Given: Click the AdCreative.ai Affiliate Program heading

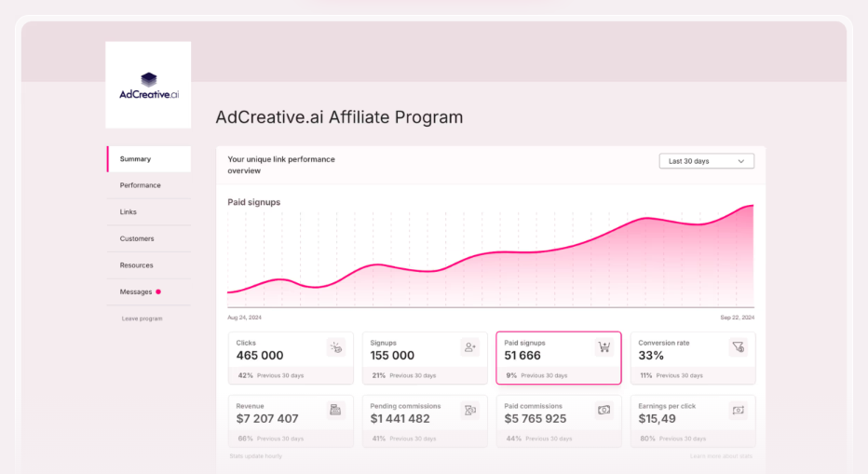Looking at the screenshot, I should [339, 117].
